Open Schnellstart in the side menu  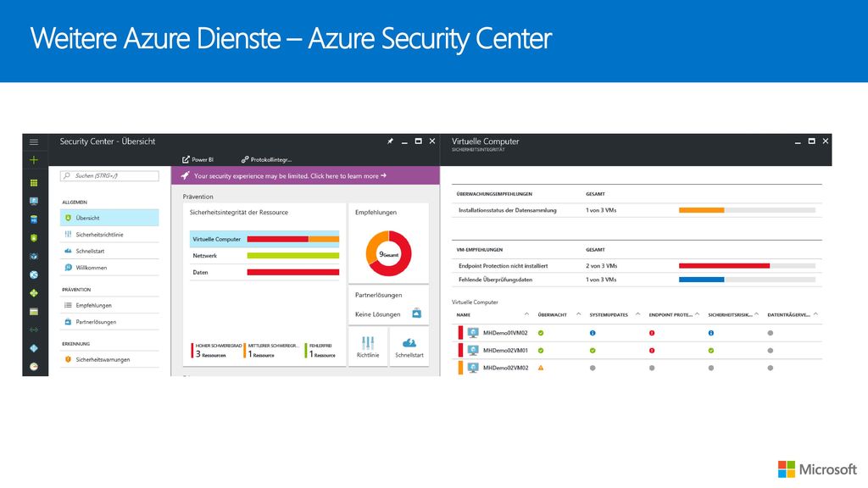point(109,251)
